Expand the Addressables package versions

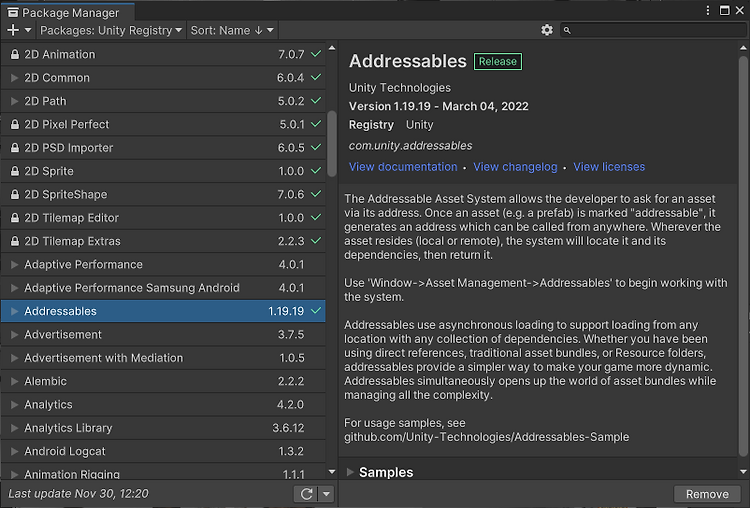[x=14, y=311]
